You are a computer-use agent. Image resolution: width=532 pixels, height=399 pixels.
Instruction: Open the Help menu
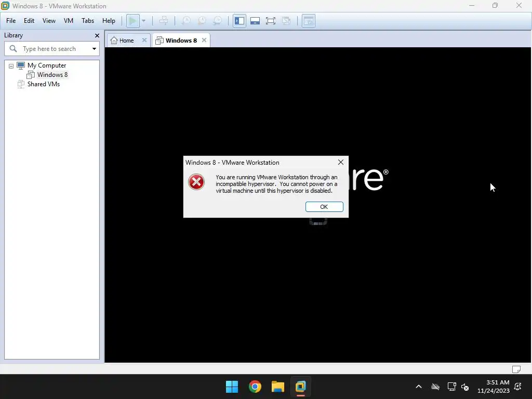[x=109, y=21]
